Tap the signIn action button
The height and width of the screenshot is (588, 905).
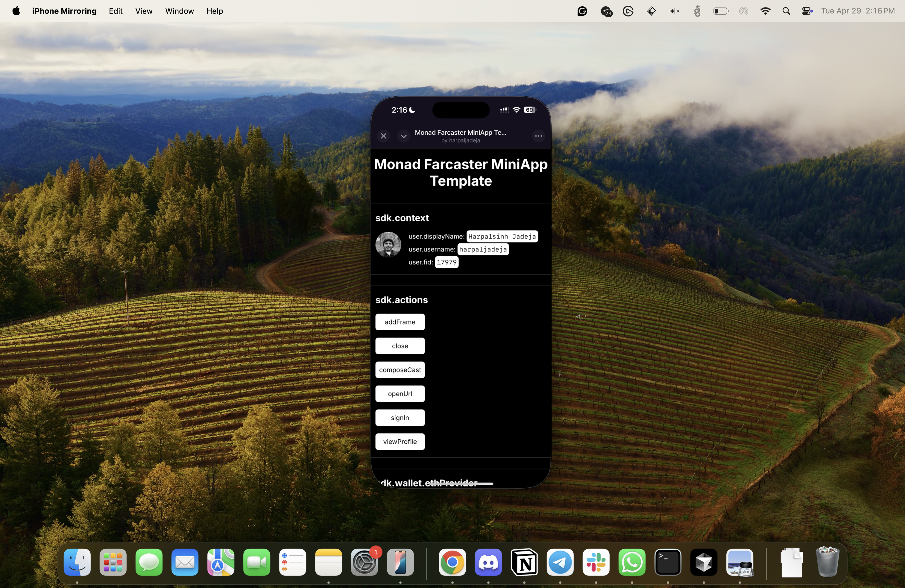tap(400, 418)
